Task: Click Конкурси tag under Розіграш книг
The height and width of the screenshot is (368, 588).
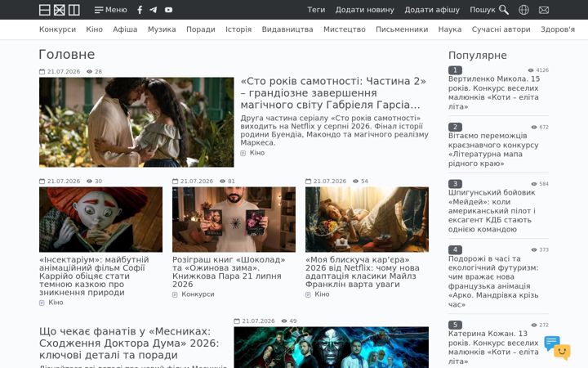Action: click(198, 294)
